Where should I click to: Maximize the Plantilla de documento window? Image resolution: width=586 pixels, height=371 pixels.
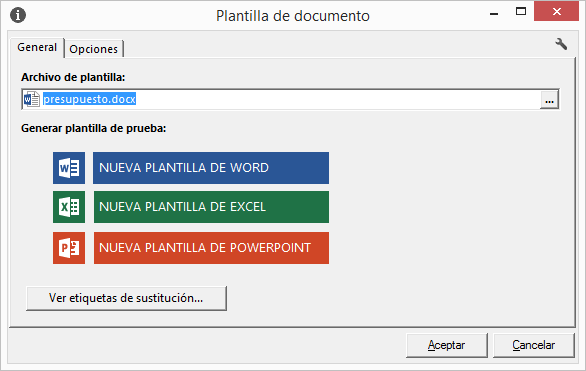pos(521,12)
